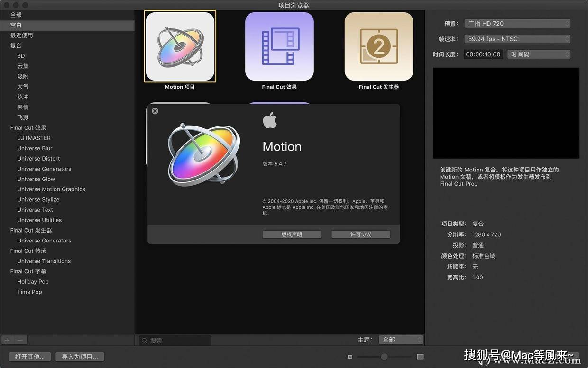The width and height of the screenshot is (588, 368).
Task: Click the 许可协议 button
Action: coord(361,234)
